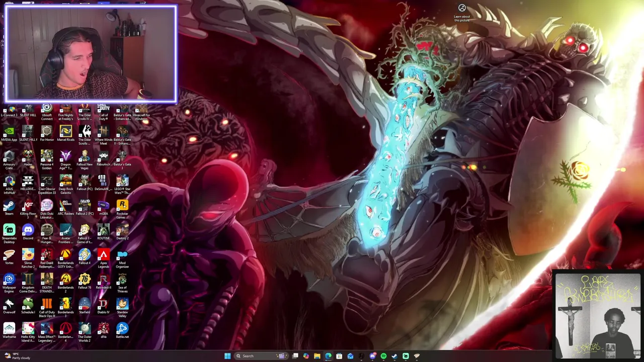Open Microsoft Store taskbar icon
The image size is (644, 362).
pyautogui.click(x=339, y=356)
